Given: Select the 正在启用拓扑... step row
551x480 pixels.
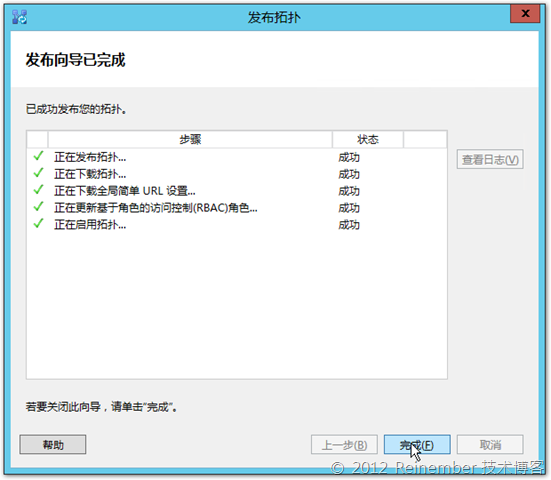Looking at the screenshot, I should (236, 225).
